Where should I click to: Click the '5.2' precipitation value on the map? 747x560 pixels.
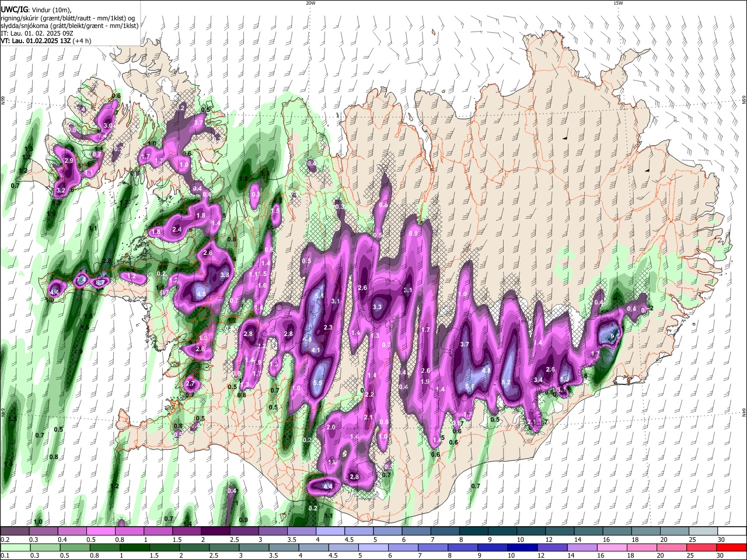(507, 383)
